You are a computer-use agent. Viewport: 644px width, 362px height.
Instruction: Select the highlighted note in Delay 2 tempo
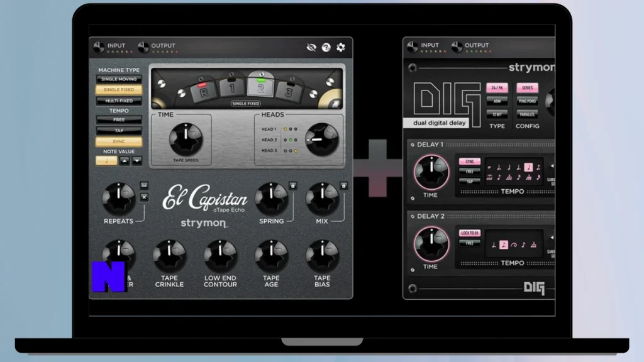click(x=504, y=245)
